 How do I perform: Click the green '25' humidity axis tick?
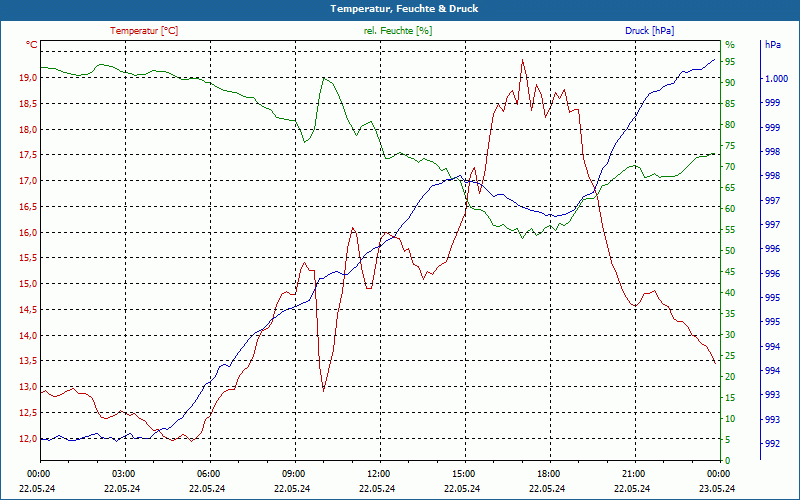point(730,356)
